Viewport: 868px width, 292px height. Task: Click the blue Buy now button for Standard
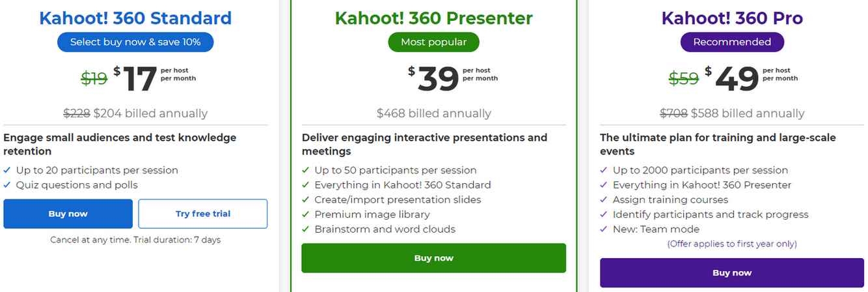68,214
